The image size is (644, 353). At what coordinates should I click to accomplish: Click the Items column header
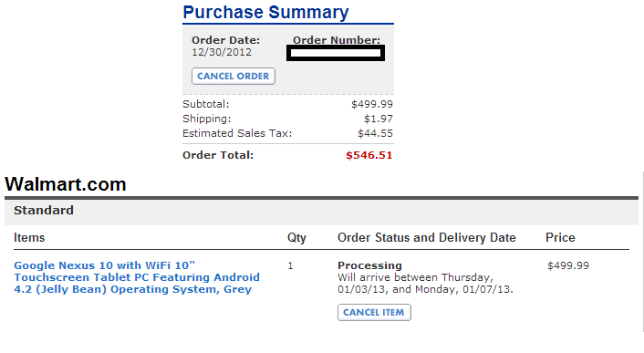[29, 238]
